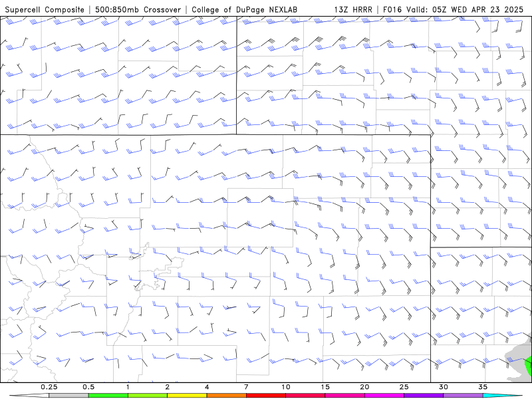Click the "7" legend value

coord(246,387)
